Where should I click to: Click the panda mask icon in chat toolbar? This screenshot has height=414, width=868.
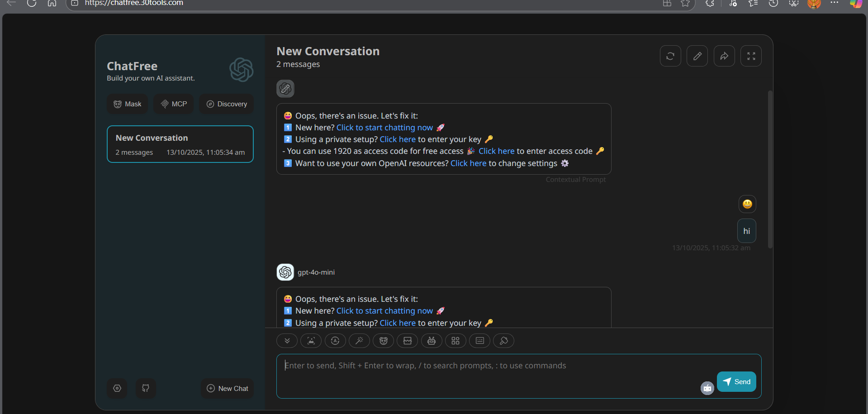click(384, 341)
